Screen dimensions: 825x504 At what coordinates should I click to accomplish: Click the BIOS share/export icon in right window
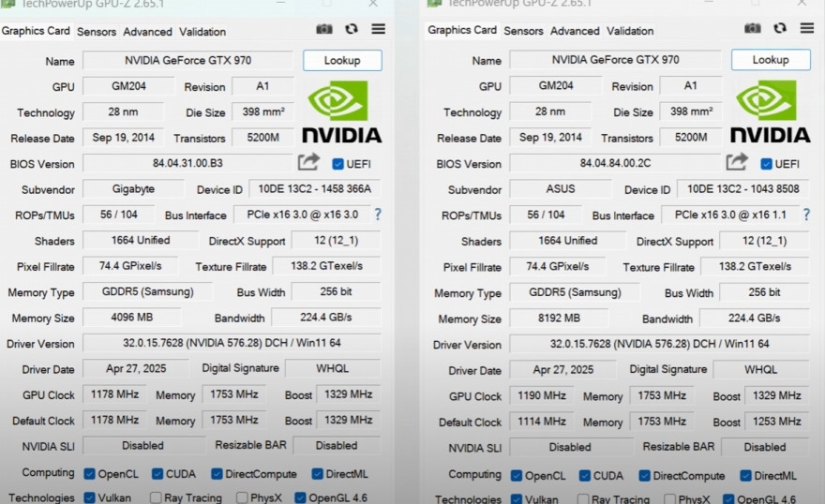737,162
